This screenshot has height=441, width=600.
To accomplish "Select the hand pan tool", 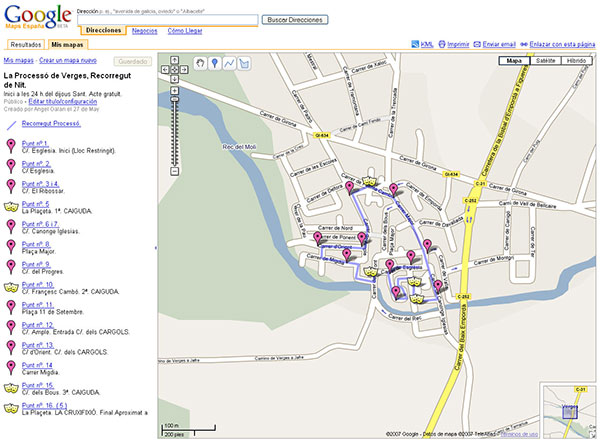I will [200, 63].
